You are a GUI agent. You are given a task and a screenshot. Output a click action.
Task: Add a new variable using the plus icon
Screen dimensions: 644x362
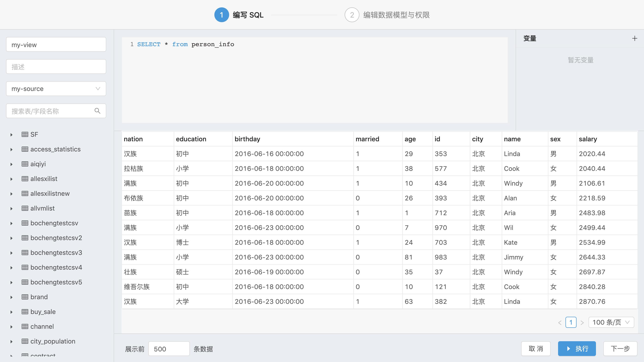(x=635, y=38)
